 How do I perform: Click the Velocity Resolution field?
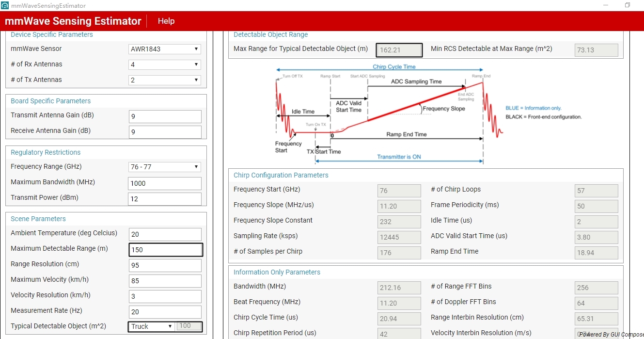pos(165,296)
